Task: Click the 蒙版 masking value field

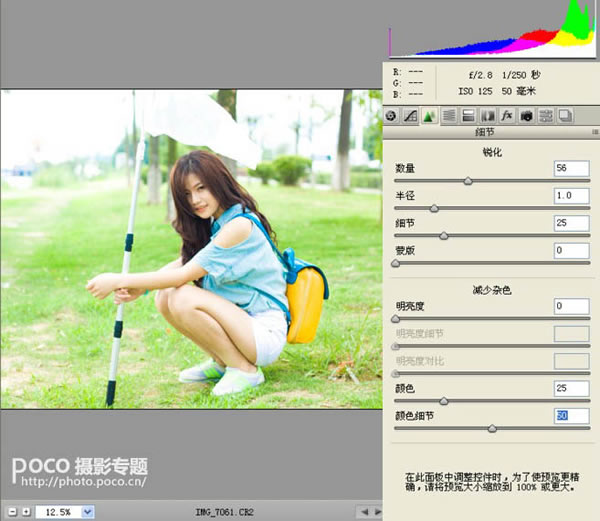Action: tap(571, 250)
